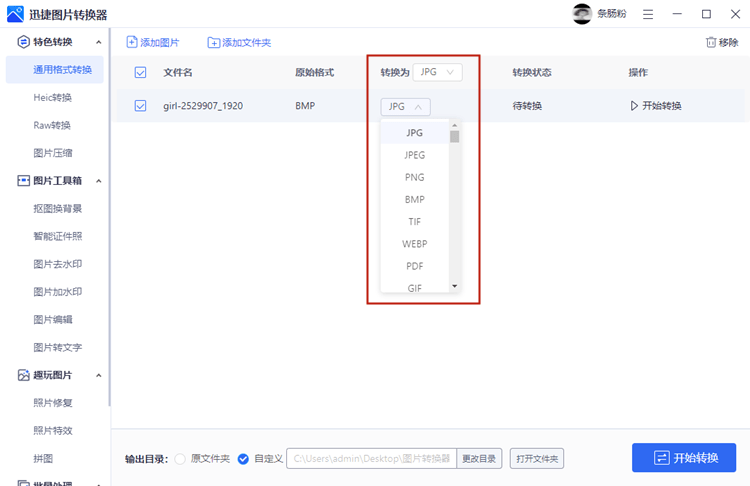750x486 pixels.
Task: Collapse the 图片工具箱 section
Action: tap(99, 181)
